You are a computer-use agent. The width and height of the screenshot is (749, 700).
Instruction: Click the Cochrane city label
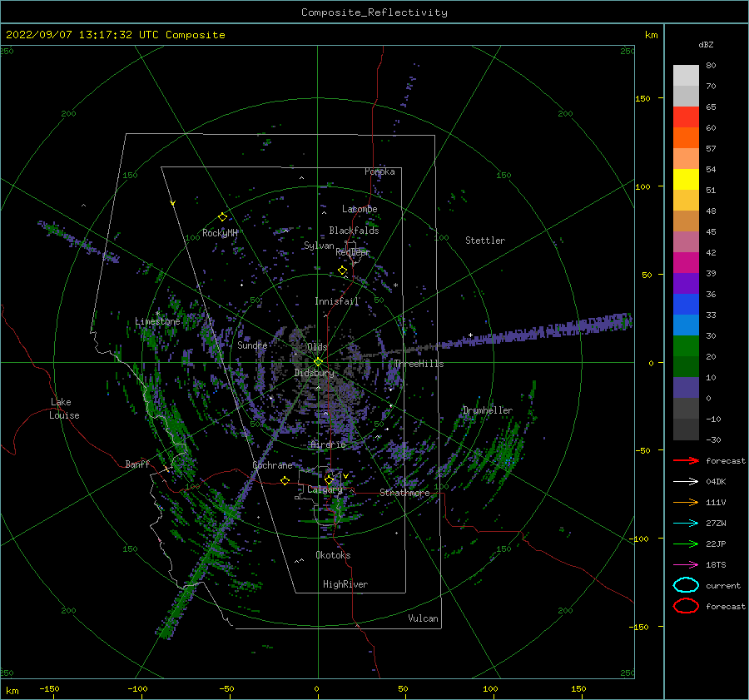[x=272, y=465]
